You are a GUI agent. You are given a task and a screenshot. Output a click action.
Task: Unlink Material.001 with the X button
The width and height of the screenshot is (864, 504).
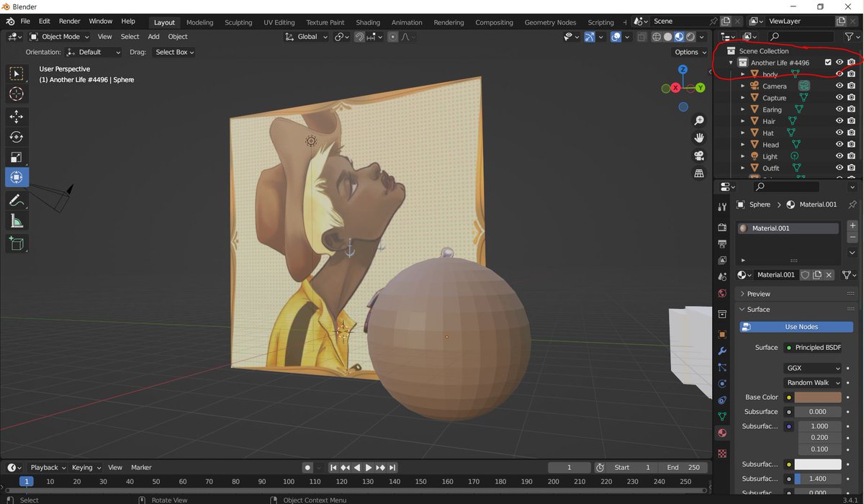coord(829,275)
